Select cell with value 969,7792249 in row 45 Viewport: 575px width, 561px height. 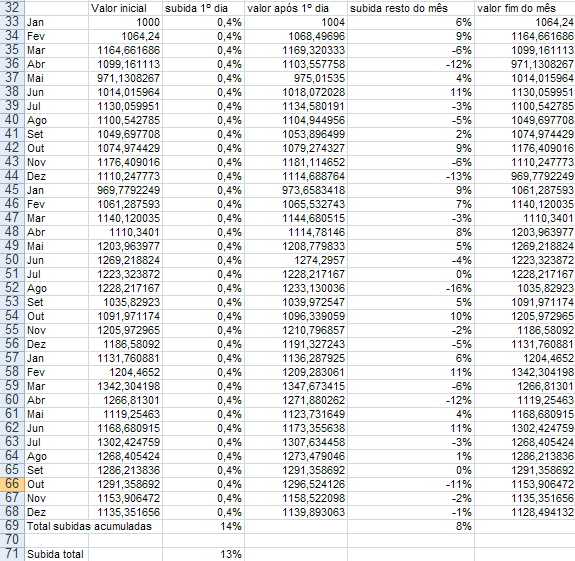[125, 190]
